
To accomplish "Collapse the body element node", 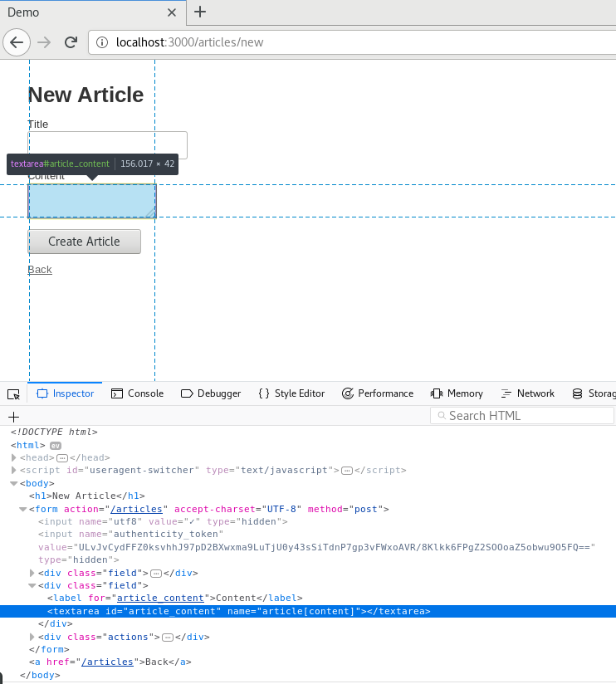I will (14, 483).
